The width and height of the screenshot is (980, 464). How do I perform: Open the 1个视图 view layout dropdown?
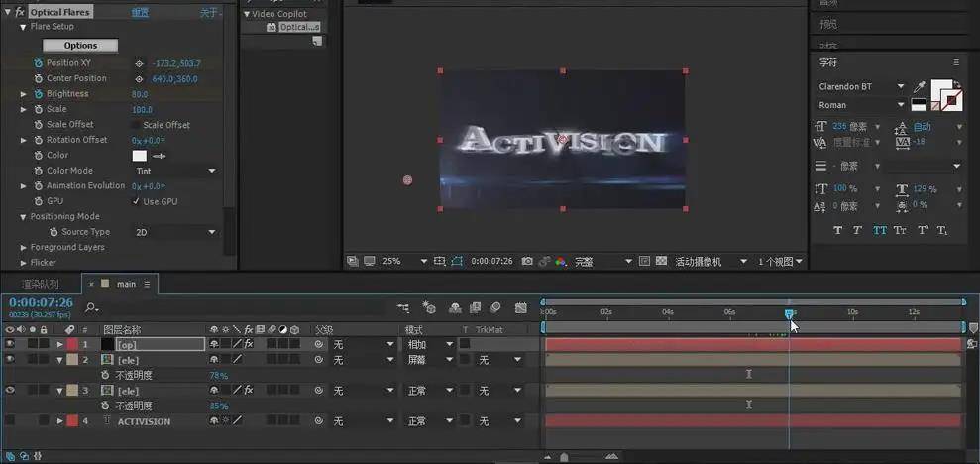780,262
